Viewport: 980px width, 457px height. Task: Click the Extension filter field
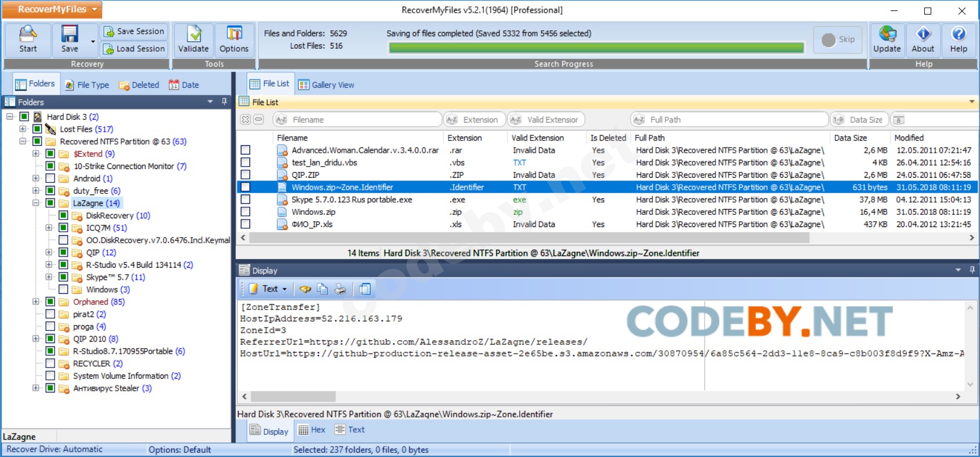[x=474, y=120]
